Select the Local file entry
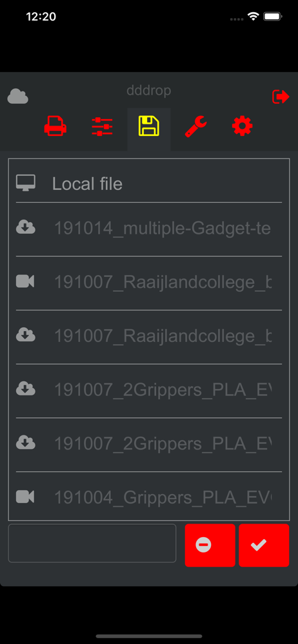The height and width of the screenshot is (644, 298). click(149, 184)
